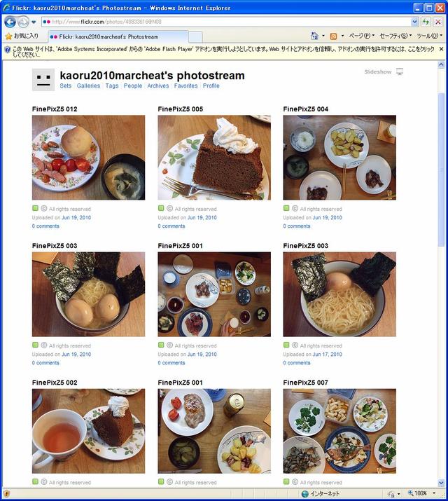The height and width of the screenshot is (501, 448).
Task: Open the zoom level 100% dropdown
Action: 434,493
